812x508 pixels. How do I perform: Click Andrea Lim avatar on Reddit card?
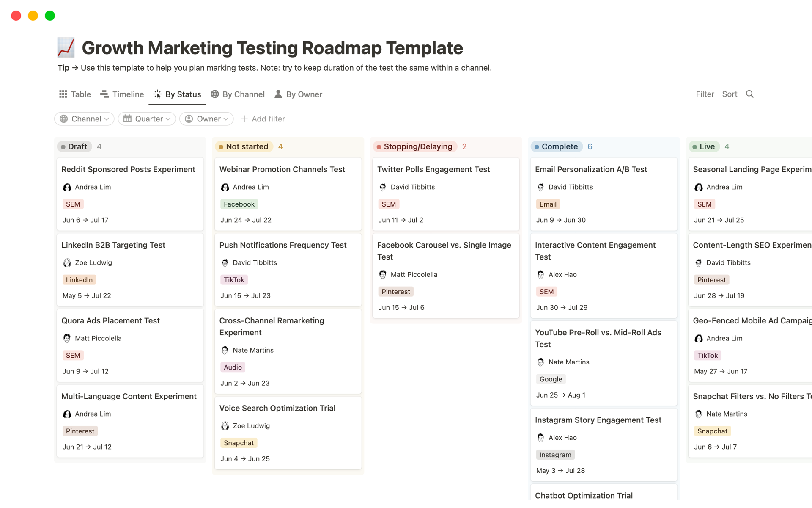coord(67,187)
